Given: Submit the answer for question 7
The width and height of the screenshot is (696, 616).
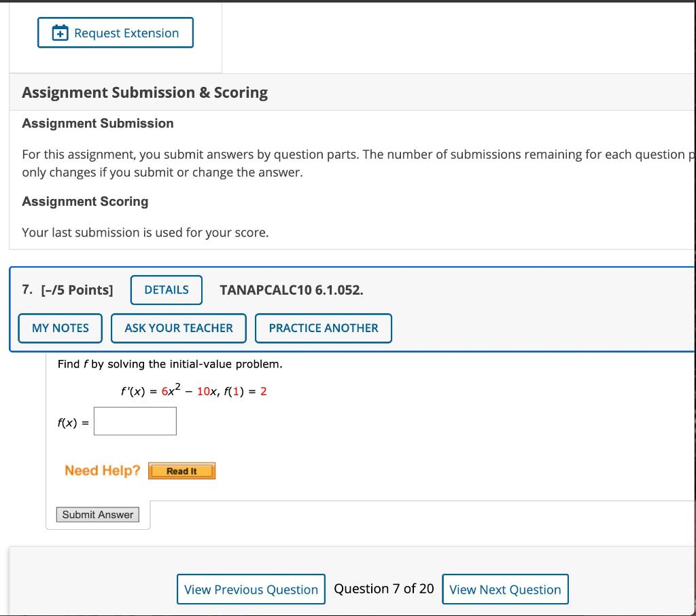Looking at the screenshot, I should [97, 514].
